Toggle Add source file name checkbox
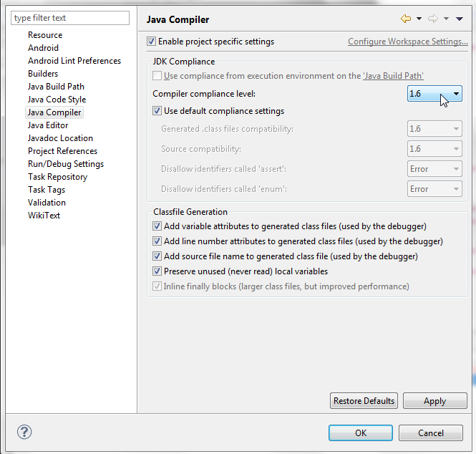The width and height of the screenshot is (476, 454). click(157, 256)
